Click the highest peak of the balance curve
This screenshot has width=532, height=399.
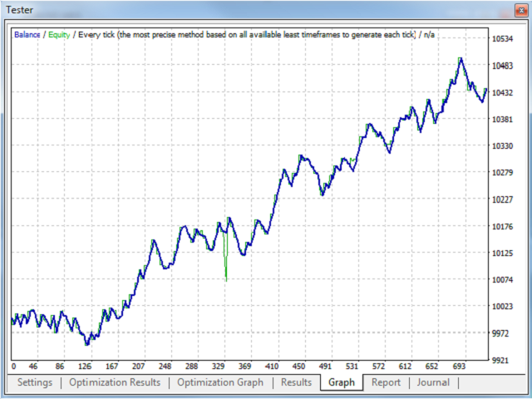click(461, 59)
